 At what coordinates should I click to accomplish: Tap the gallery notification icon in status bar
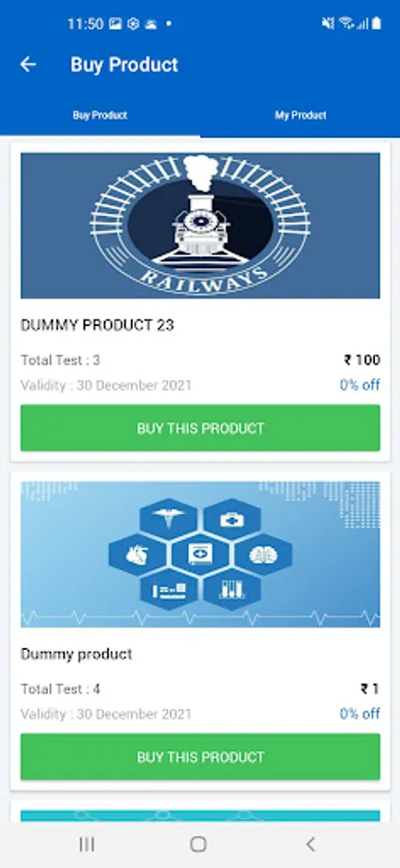coord(115,24)
